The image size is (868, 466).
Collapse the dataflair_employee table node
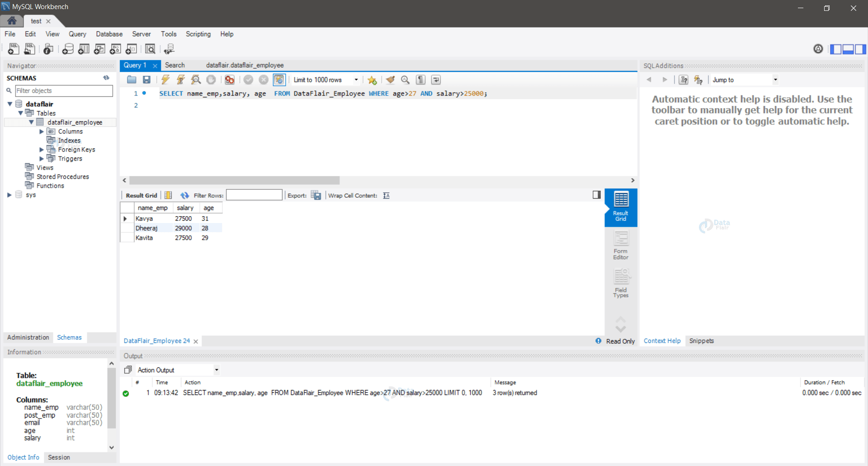[x=31, y=122]
